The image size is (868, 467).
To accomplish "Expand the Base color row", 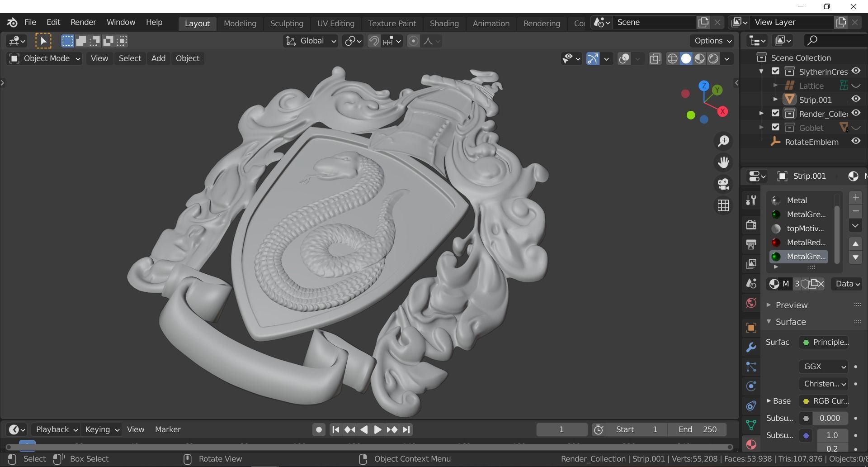I will pyautogui.click(x=769, y=401).
